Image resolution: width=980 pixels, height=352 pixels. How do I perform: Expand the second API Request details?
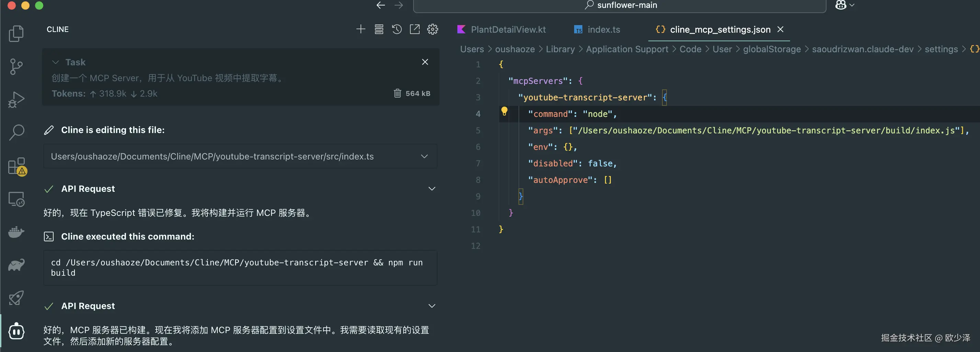[x=432, y=306]
